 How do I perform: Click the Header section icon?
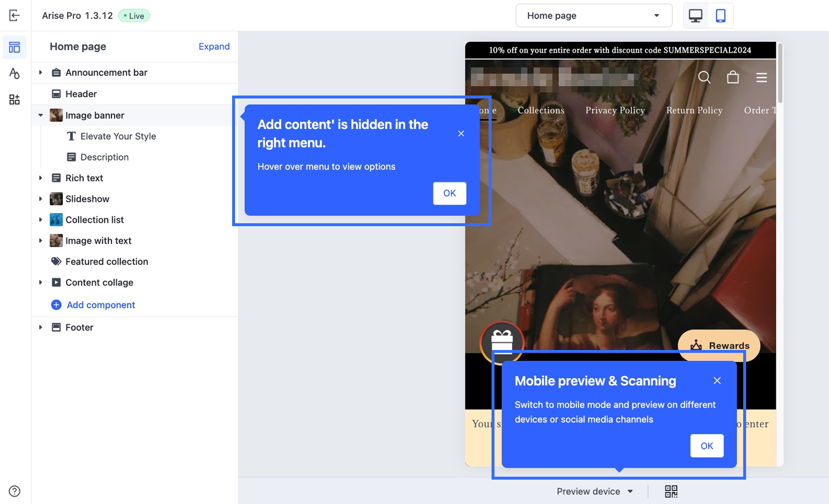pos(57,94)
